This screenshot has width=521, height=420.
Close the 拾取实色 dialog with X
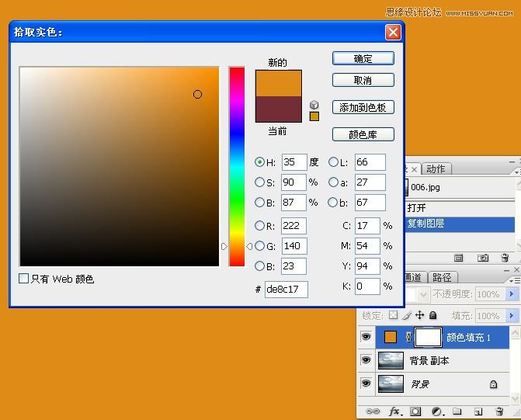point(393,33)
